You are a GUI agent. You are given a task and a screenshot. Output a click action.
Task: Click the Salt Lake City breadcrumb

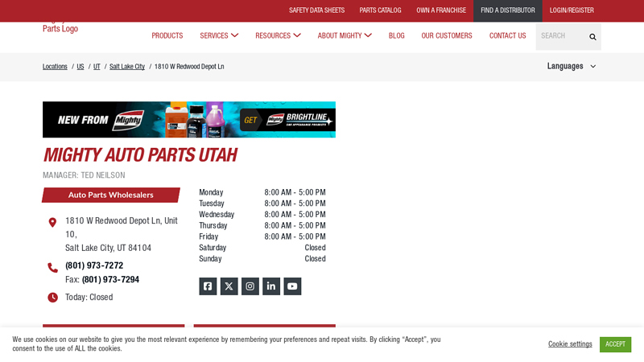127,67
